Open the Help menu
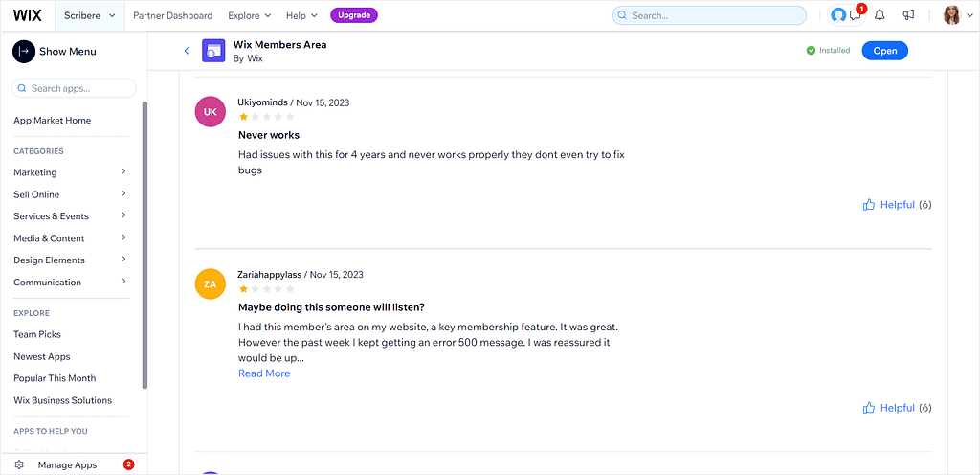 (301, 15)
